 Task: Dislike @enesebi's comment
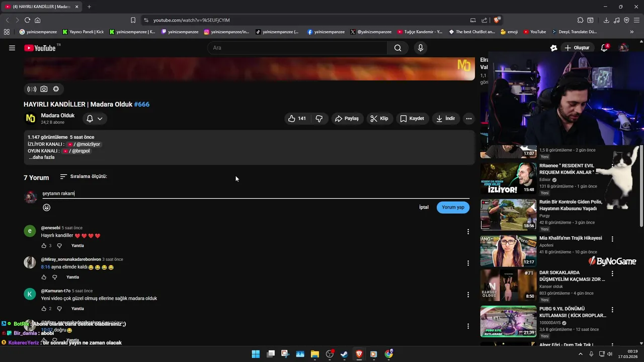coord(59,246)
